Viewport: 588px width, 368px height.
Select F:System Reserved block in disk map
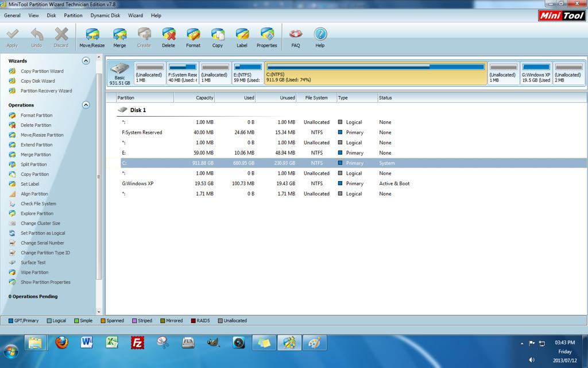[182, 74]
